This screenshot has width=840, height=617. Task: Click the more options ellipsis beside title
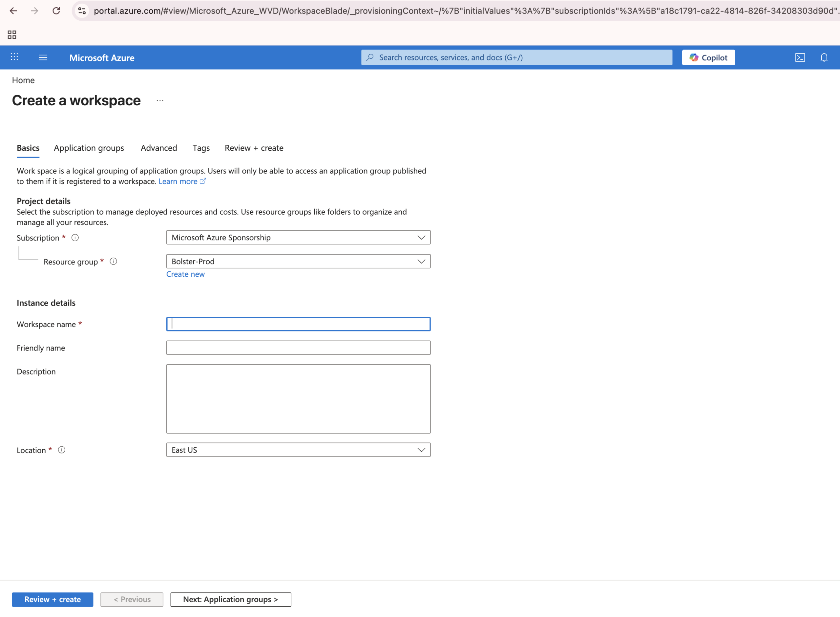[160, 100]
